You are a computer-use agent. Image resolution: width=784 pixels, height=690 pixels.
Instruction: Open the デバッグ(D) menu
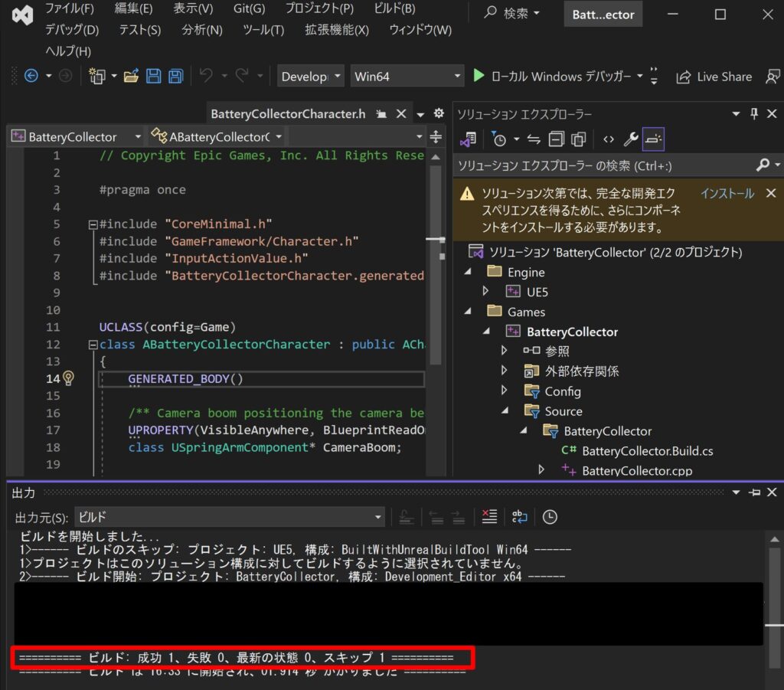(72, 30)
